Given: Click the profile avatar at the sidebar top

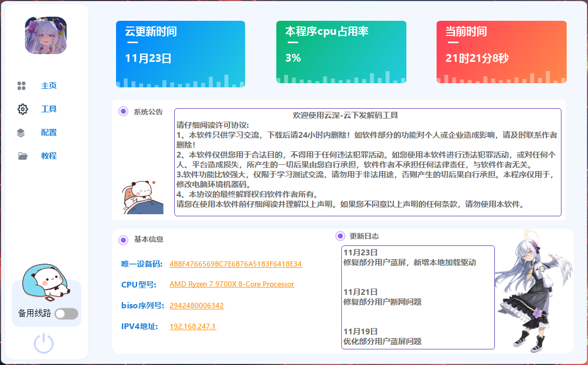Looking at the screenshot, I should tap(45, 36).
